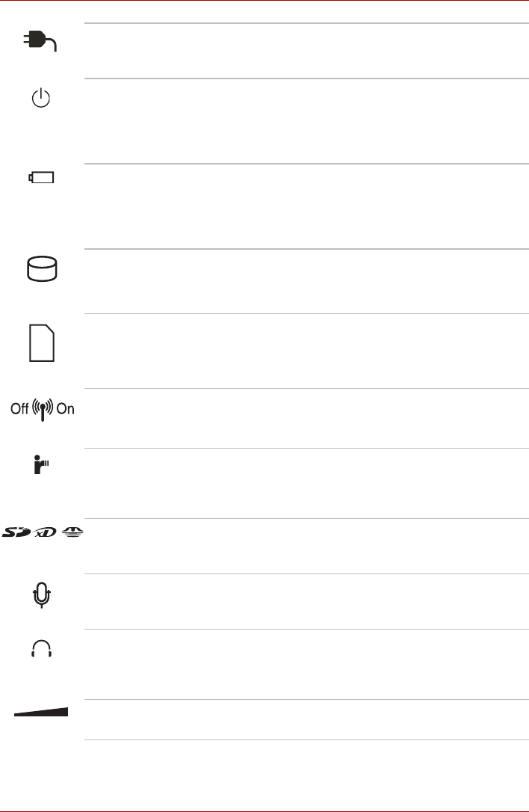This screenshot has width=529, height=812.
Task: Click the hard disk drive cylinder icon
Action: pyautogui.click(x=42, y=268)
